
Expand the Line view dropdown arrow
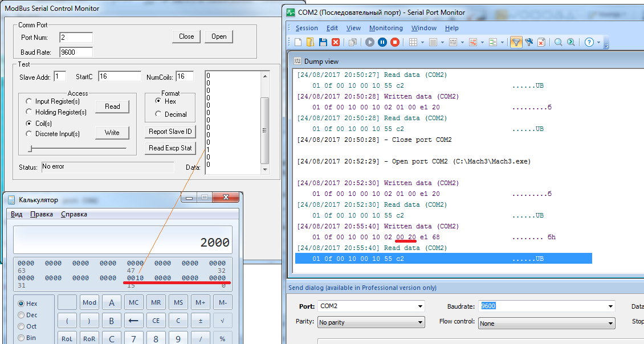coord(442,42)
